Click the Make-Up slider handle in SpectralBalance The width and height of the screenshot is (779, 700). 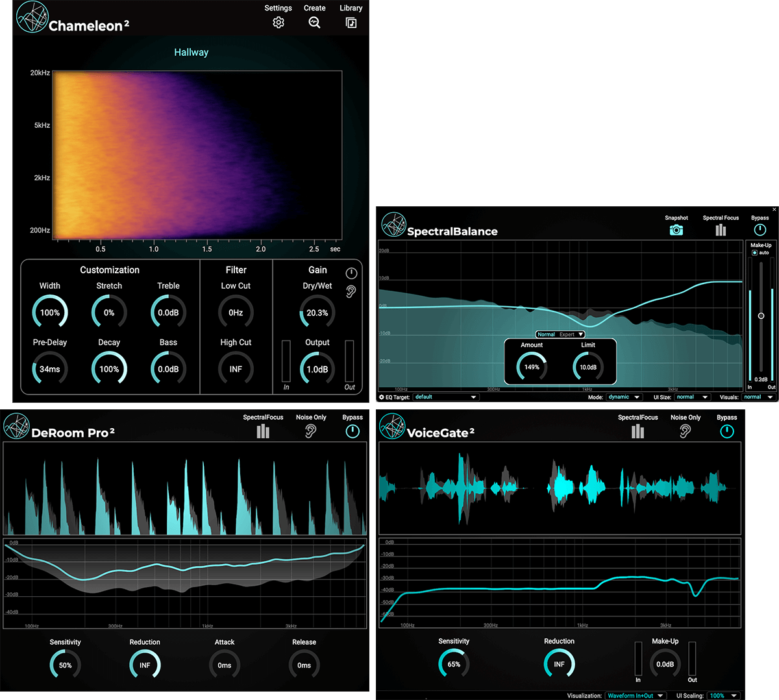tap(761, 316)
